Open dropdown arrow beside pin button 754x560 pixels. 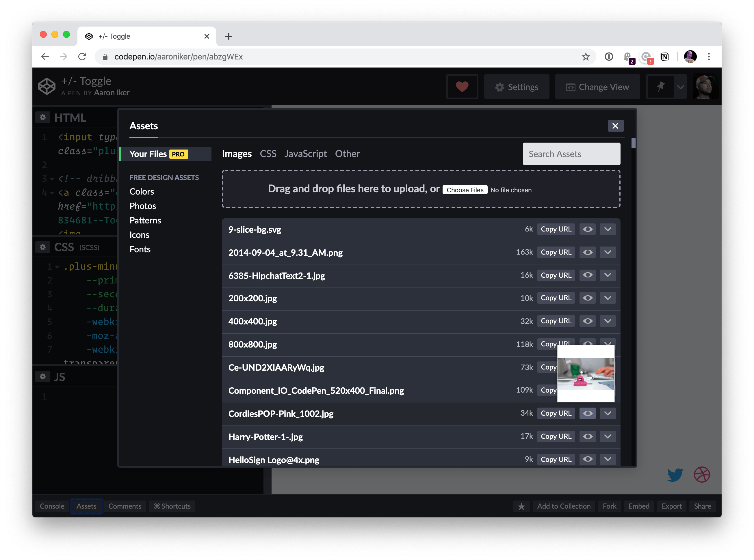point(680,87)
